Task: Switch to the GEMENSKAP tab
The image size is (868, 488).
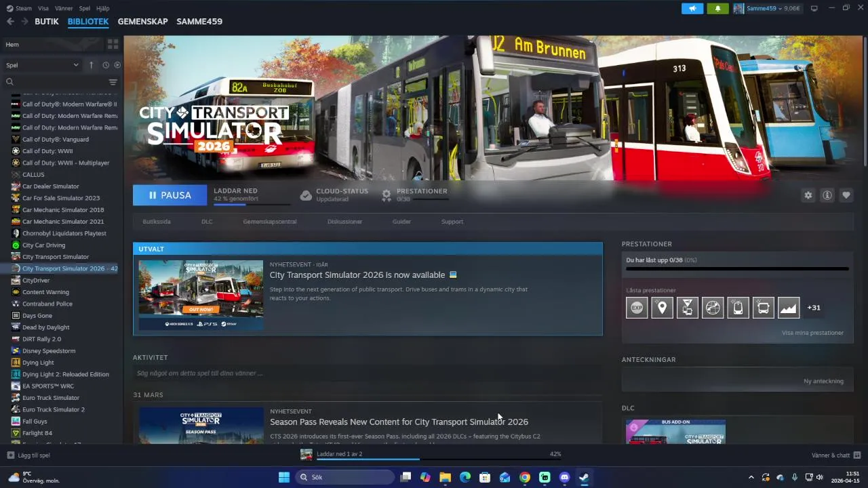Action: [x=142, y=22]
